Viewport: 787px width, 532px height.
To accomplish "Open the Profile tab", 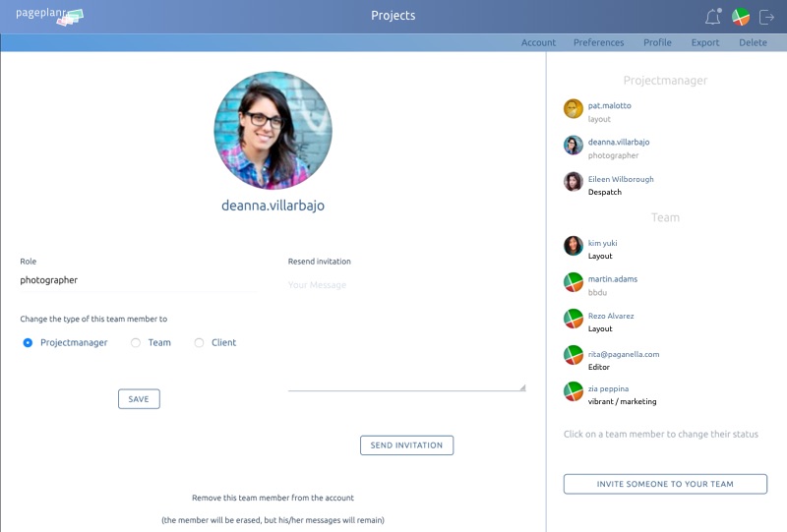I will click(x=657, y=42).
